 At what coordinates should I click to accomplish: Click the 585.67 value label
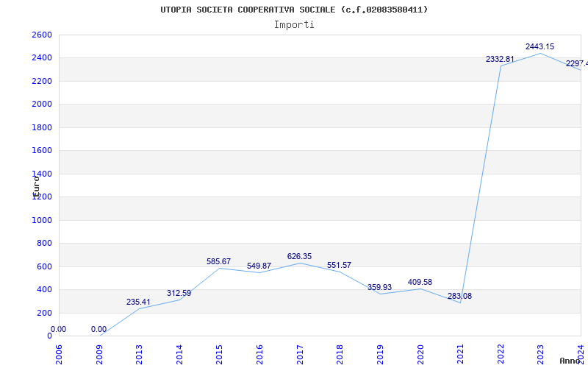[218, 261]
